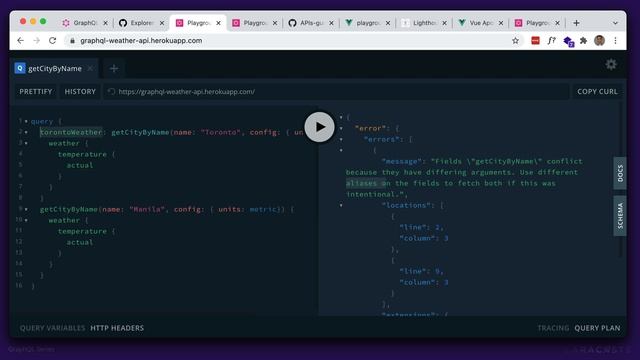
Task: Switch to the Lighthouse browser tab
Action: [x=424, y=23]
